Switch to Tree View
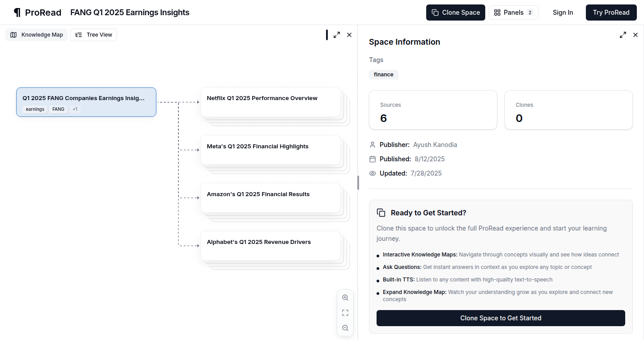This screenshot has height=340, width=644. [94, 35]
